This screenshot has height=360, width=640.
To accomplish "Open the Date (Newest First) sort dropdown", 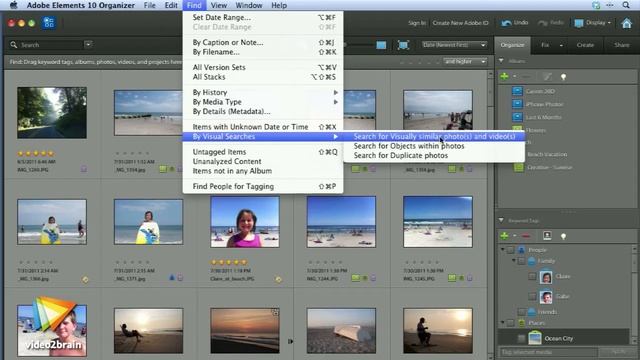I will click(454, 44).
